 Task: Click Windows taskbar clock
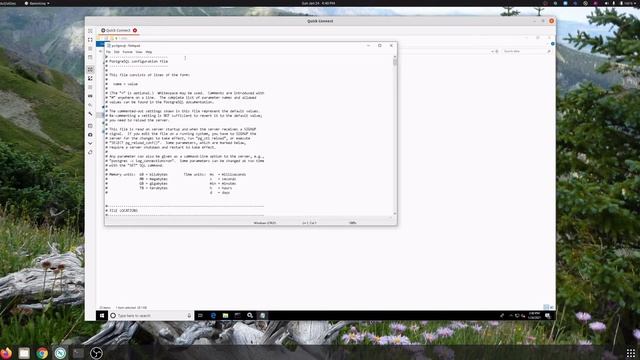pyautogui.click(x=534, y=316)
